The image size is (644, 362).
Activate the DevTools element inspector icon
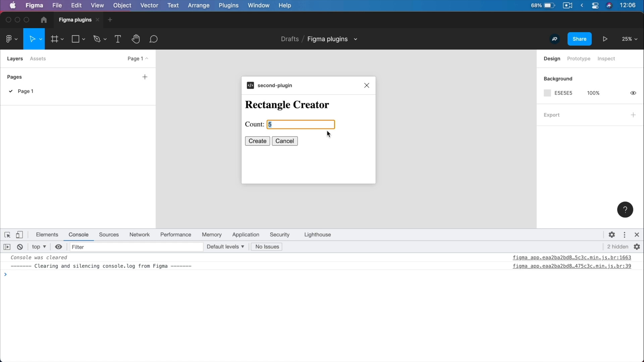click(7, 235)
